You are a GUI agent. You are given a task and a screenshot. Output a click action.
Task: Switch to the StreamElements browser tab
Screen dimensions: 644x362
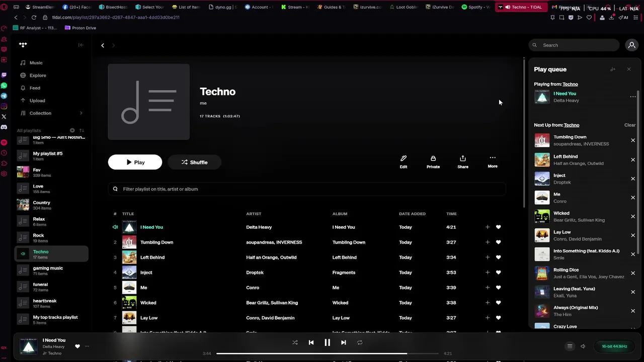(39, 7)
